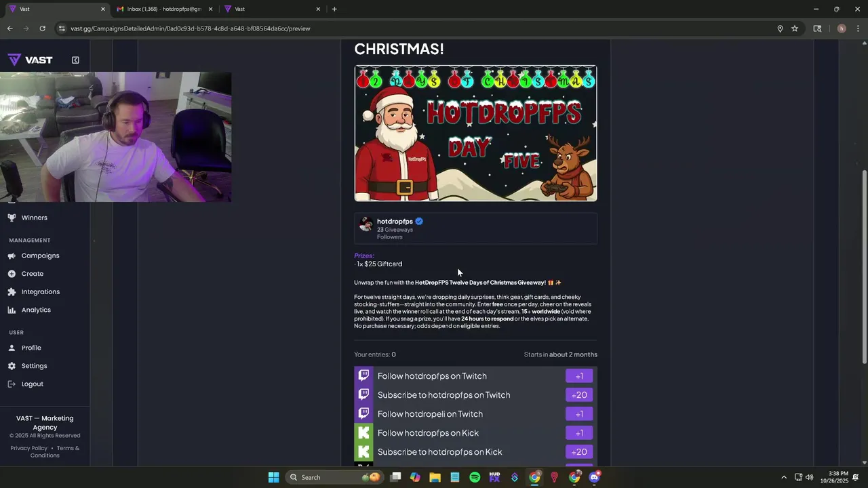
Task: Open Profile under User section
Action: [31, 348]
